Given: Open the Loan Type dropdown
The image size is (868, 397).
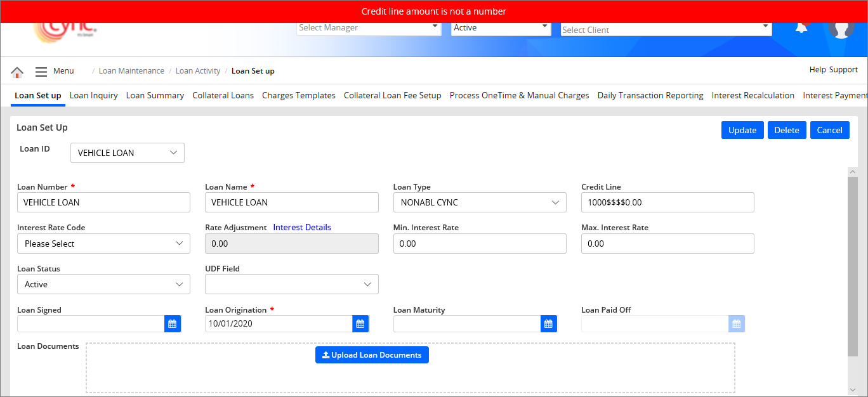Looking at the screenshot, I should click(479, 202).
